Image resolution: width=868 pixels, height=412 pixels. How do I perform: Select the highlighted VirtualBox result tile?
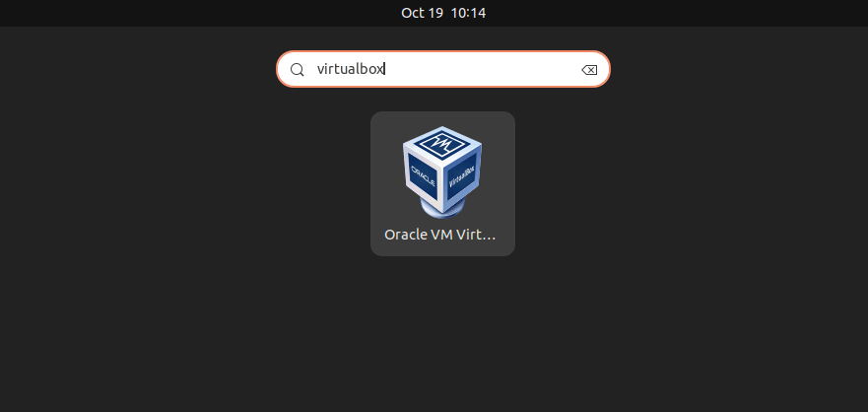[442, 184]
